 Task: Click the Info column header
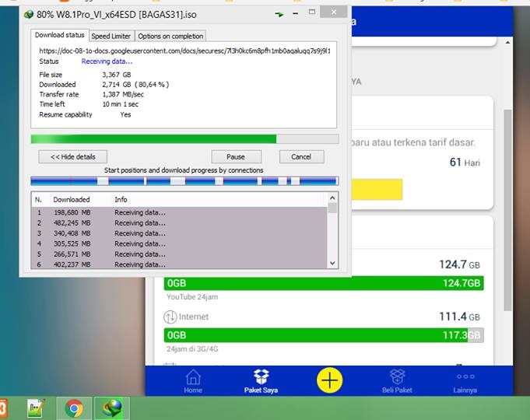(x=121, y=200)
